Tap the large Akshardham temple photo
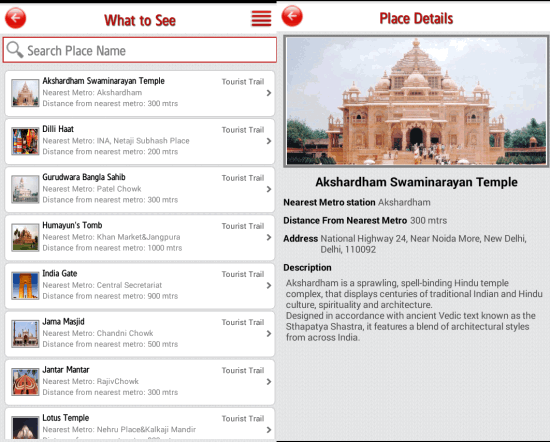This screenshot has width=550, height=442. (x=416, y=101)
